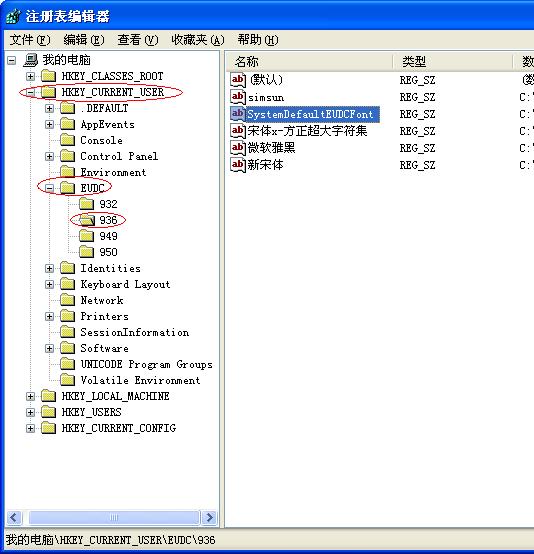Select the SystemDefaultEUDCFont value icon
The height and width of the screenshot is (554, 534).
[x=238, y=114]
